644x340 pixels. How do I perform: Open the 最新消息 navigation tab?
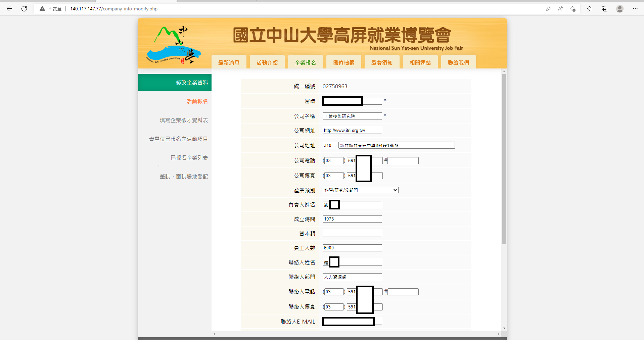click(x=229, y=62)
